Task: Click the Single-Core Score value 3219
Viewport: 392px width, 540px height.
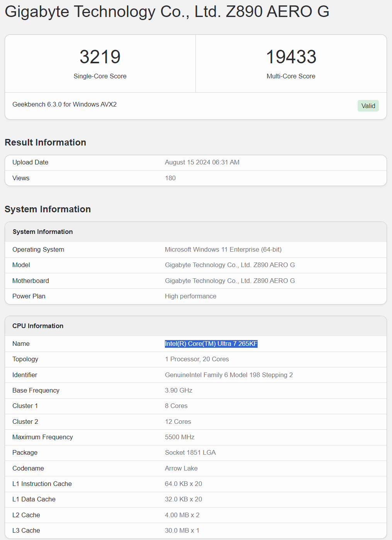Action: [100, 57]
